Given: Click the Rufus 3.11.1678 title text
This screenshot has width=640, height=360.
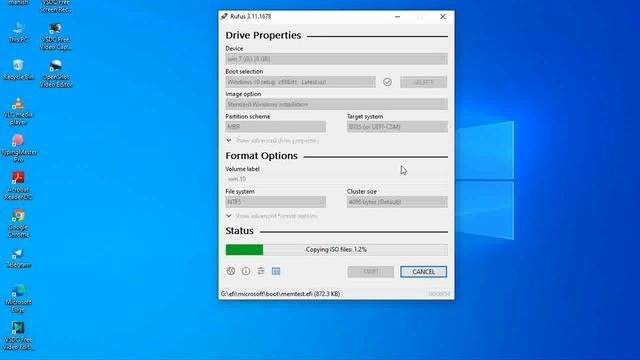Looking at the screenshot, I should tap(251, 16).
